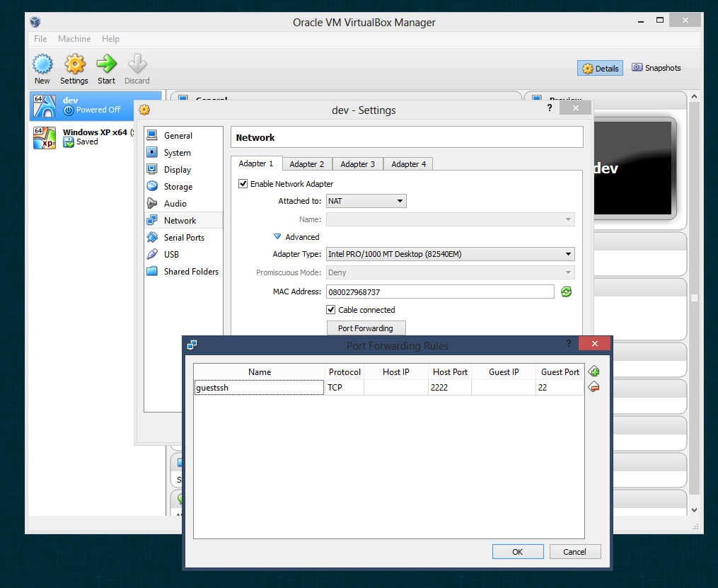Switch to Details view
Viewport: 718px width, 588px height.
point(601,68)
